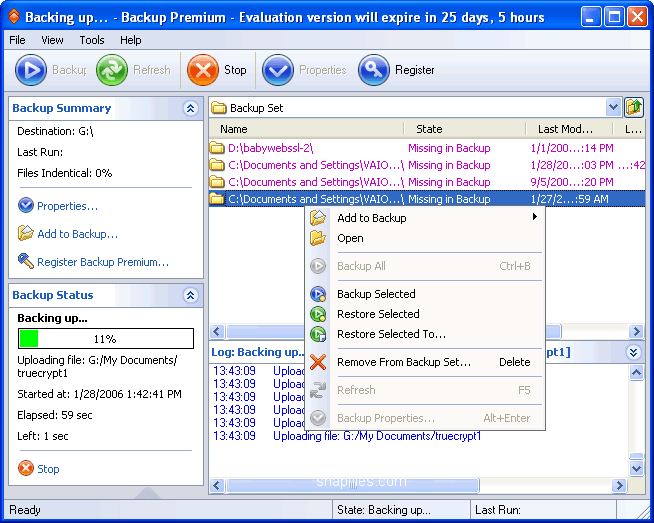Click the Open folder icon in context menu
This screenshot has height=523, width=654.
click(x=318, y=238)
